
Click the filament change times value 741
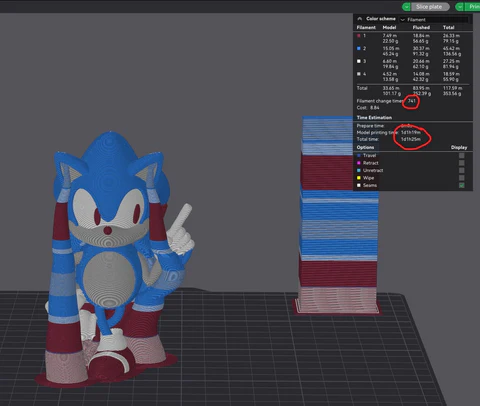[412, 101]
